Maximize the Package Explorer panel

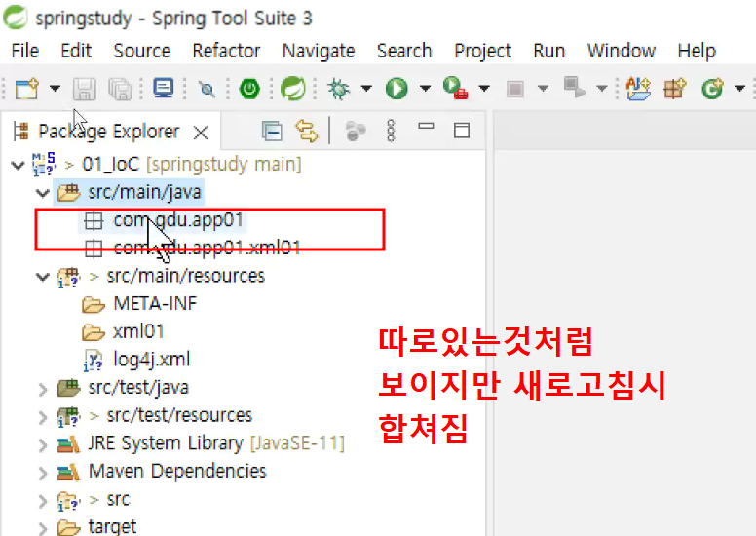pos(462,131)
